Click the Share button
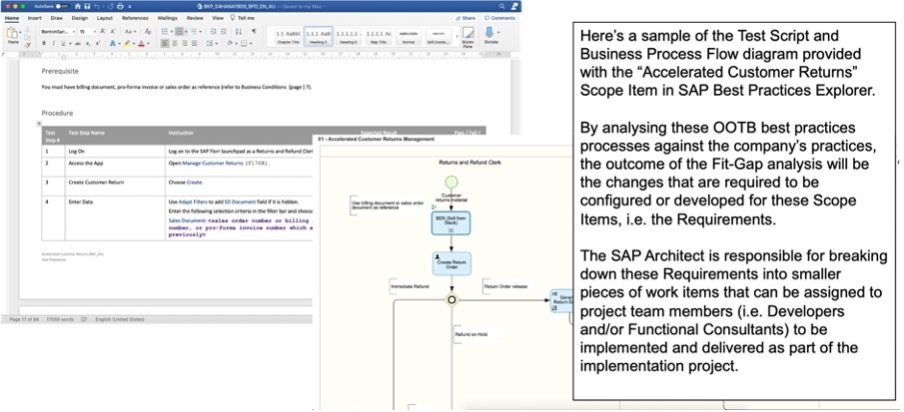This screenshot has width=904, height=412. 466,18
